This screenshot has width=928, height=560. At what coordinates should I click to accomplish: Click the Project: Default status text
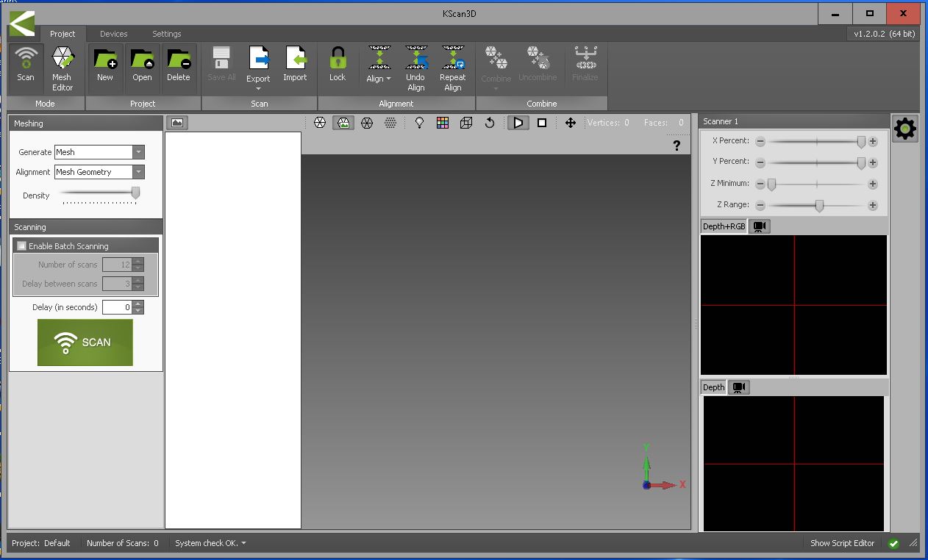pyautogui.click(x=41, y=543)
